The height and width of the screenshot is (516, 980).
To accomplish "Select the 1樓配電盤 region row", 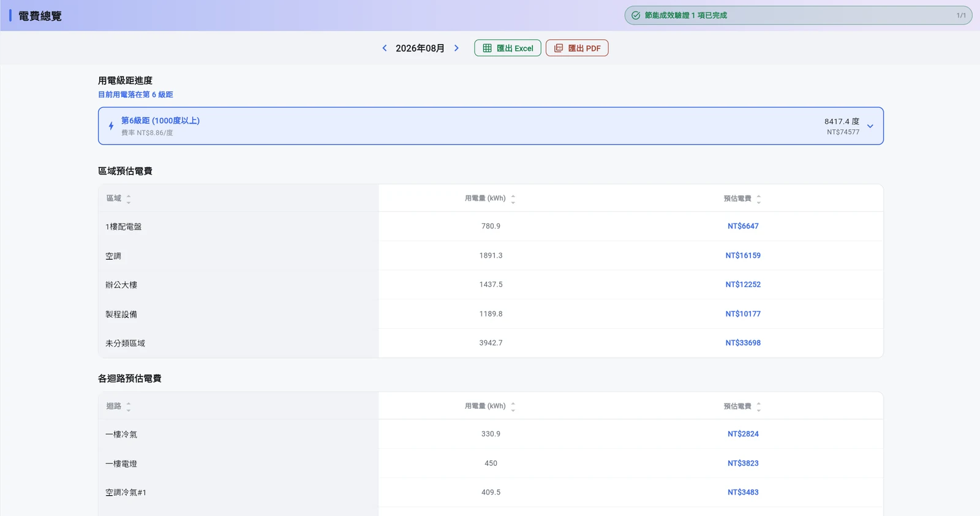I will (491, 226).
